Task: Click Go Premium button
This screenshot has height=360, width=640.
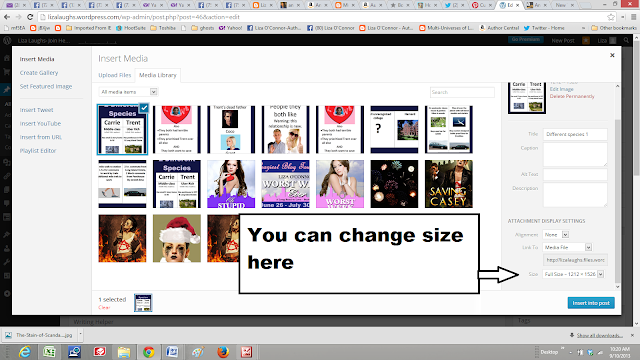Action: coord(525,40)
